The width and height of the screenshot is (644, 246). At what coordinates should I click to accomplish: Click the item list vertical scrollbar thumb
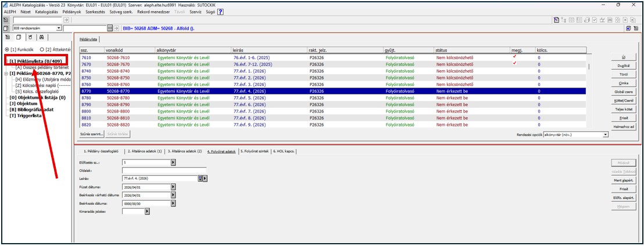tap(589, 66)
